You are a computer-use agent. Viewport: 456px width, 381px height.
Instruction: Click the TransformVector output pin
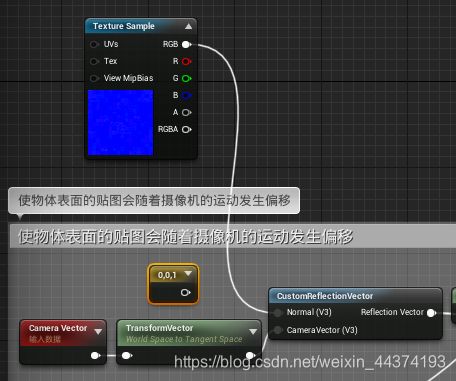pos(251,356)
